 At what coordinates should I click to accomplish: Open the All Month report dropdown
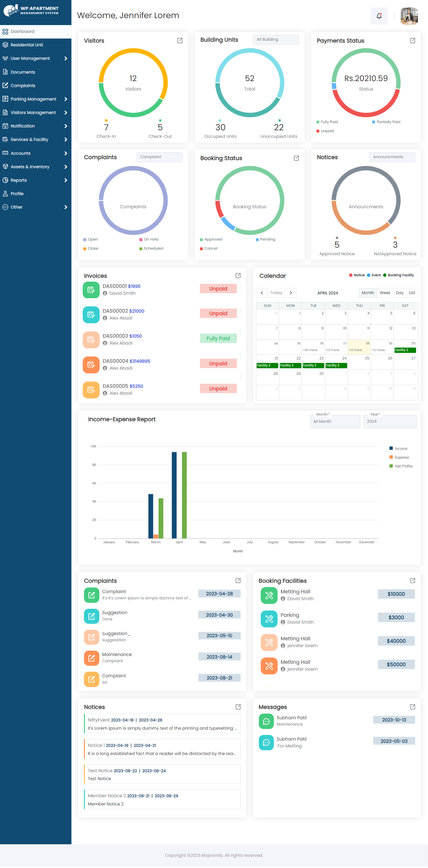coord(335,421)
